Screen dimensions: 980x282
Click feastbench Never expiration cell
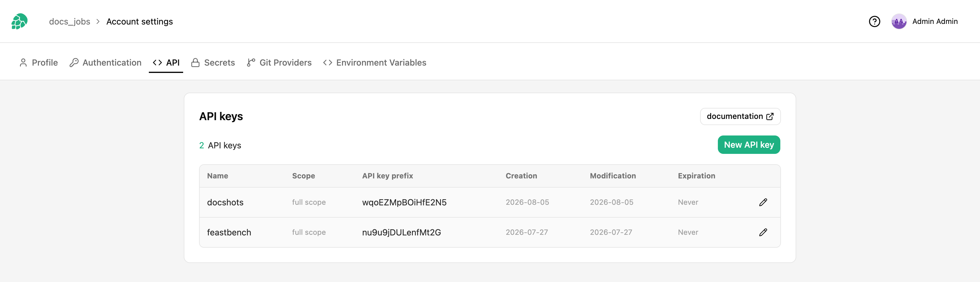(x=688, y=232)
